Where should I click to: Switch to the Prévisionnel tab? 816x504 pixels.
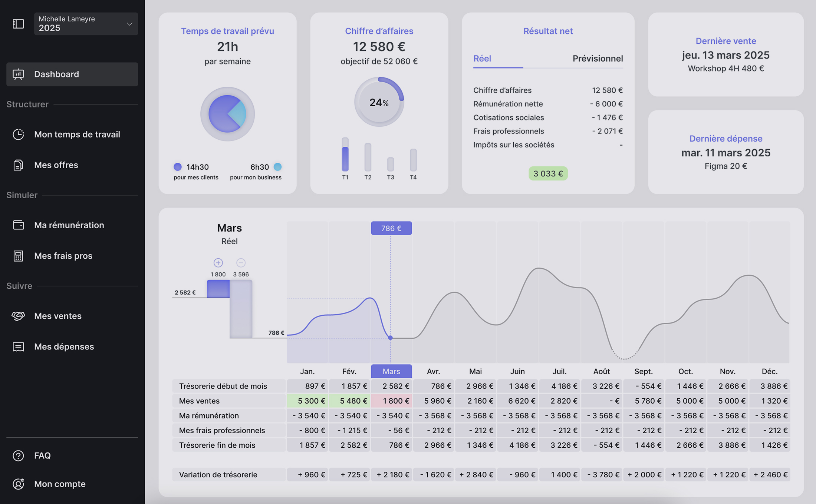point(597,59)
